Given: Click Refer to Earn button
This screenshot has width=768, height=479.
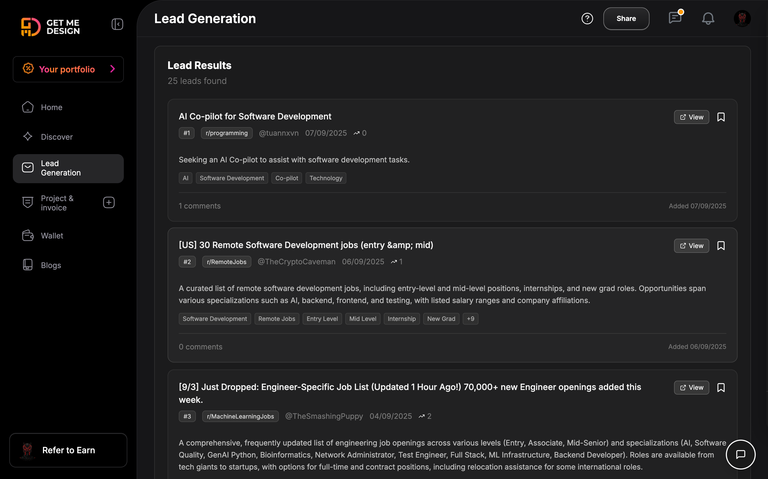Looking at the screenshot, I should click(x=68, y=450).
